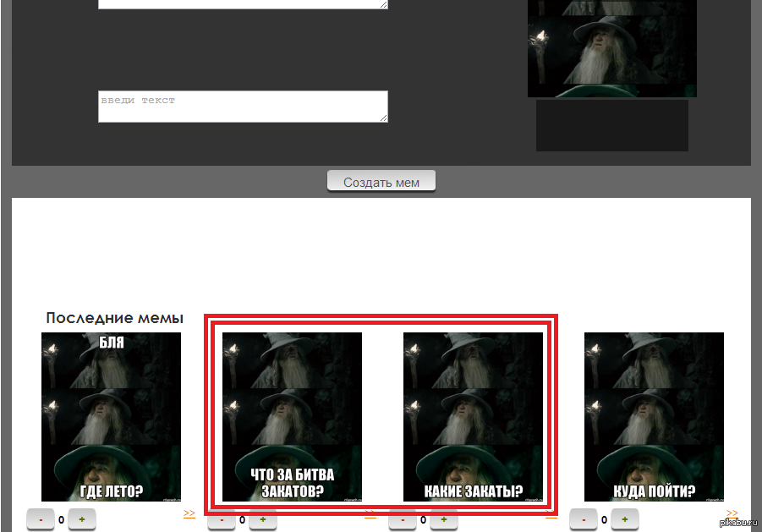The image size is (762, 532).
Task: Click the Gandalf meme preview image
Action: pos(611,49)
